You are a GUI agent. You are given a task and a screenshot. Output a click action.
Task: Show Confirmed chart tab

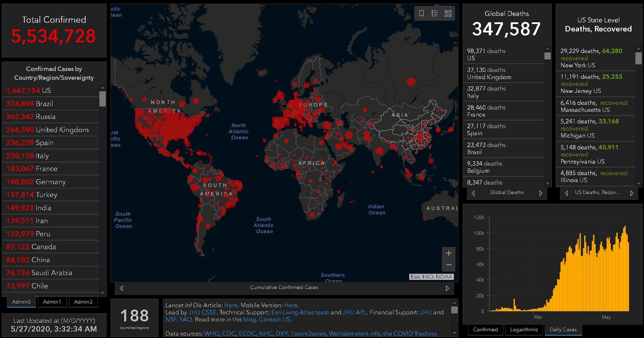tap(485, 330)
